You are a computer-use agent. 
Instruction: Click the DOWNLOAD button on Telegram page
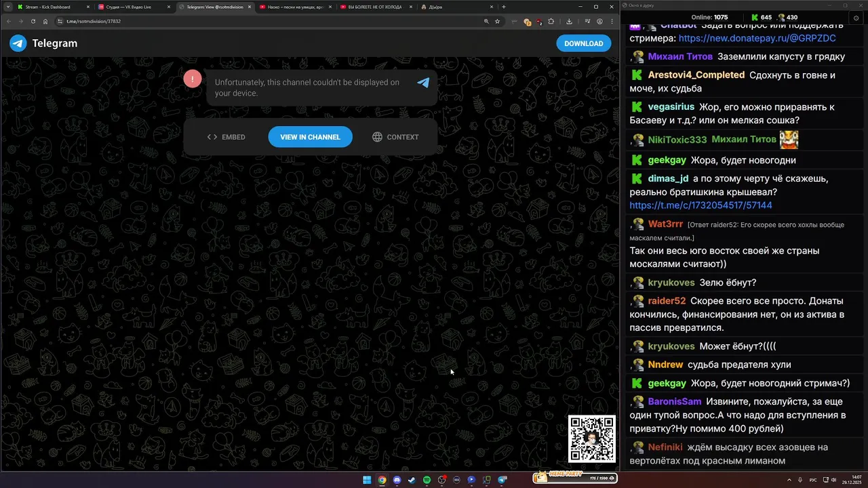584,43
